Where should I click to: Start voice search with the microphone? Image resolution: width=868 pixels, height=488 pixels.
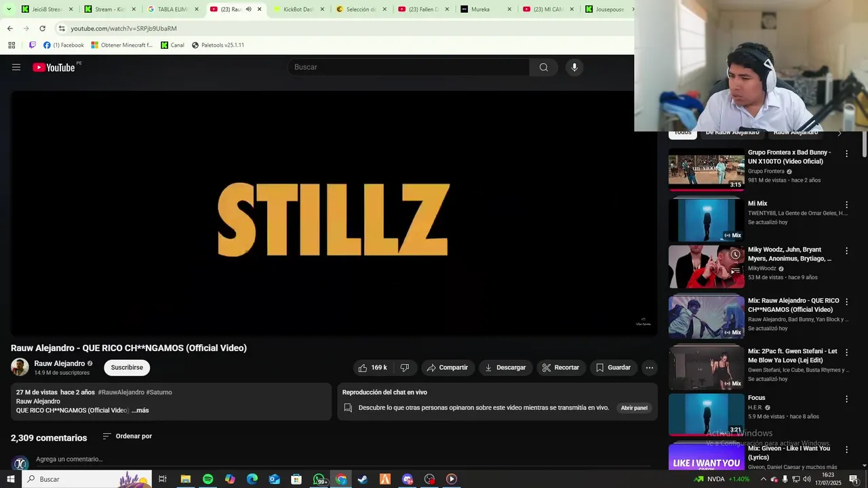pyautogui.click(x=574, y=67)
